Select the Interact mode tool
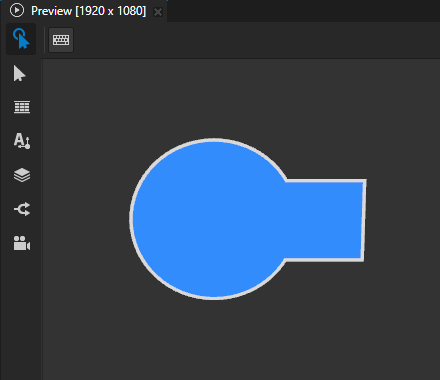The width and height of the screenshot is (440, 380). [21, 39]
